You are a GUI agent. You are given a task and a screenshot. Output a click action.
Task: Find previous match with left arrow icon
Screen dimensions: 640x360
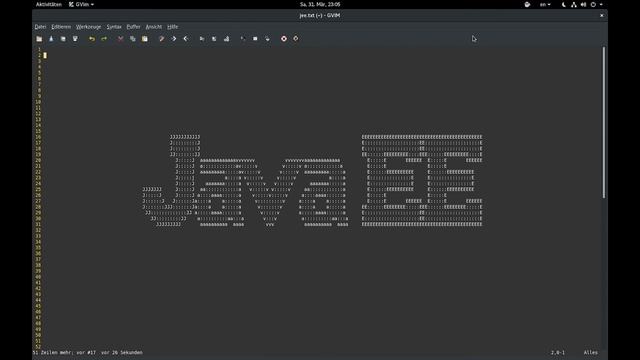186,39
